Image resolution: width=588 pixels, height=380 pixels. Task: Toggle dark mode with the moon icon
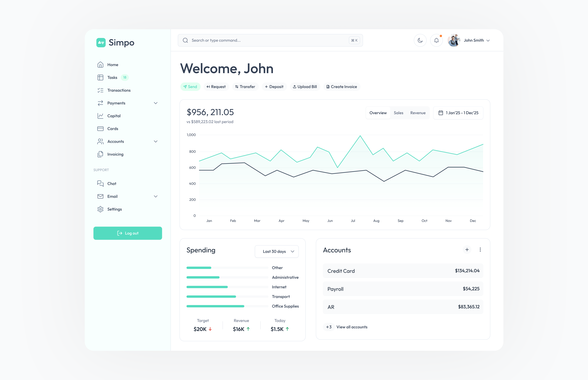pos(420,40)
